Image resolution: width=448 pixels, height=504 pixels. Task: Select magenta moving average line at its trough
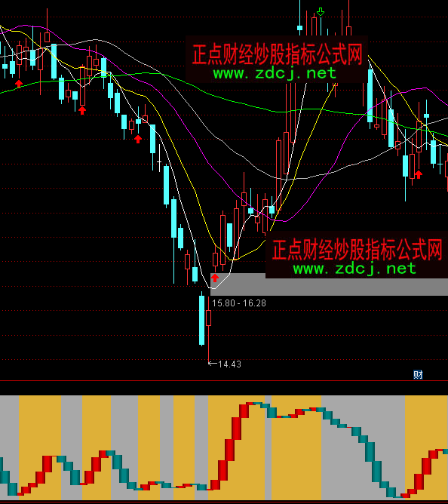(x=284, y=221)
